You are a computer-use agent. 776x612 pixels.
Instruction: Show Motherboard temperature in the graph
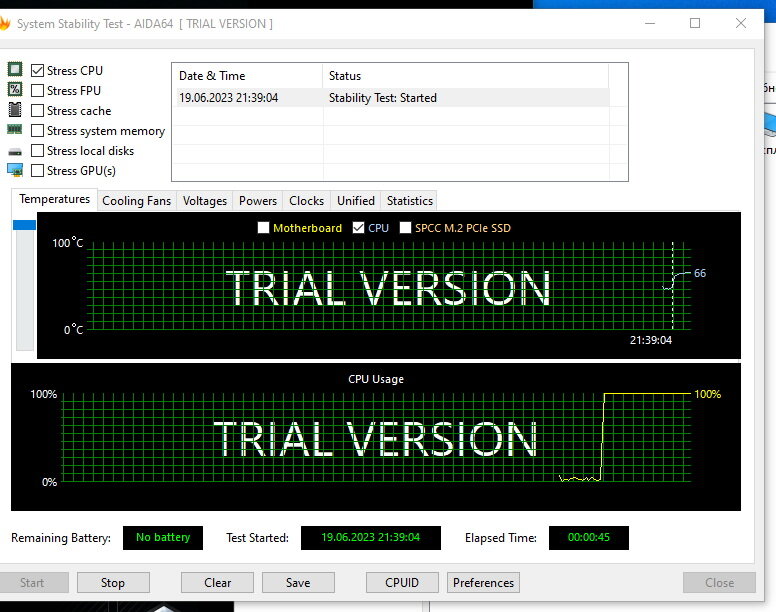point(264,228)
